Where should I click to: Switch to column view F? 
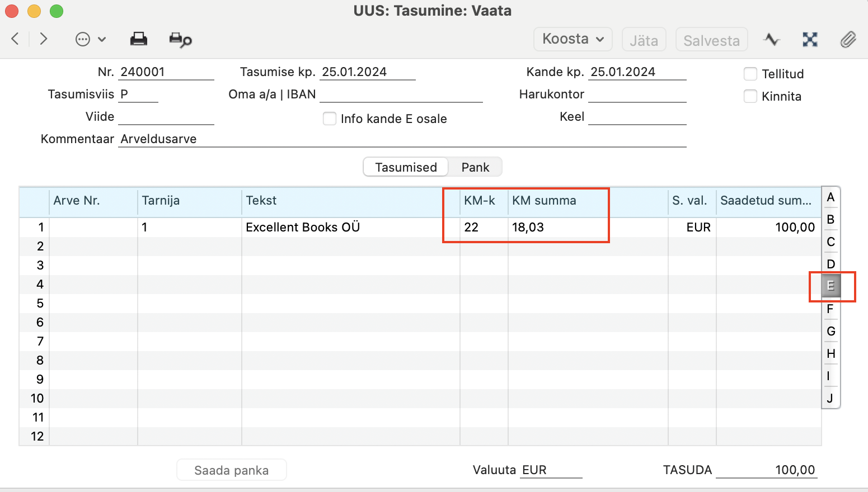(x=831, y=309)
